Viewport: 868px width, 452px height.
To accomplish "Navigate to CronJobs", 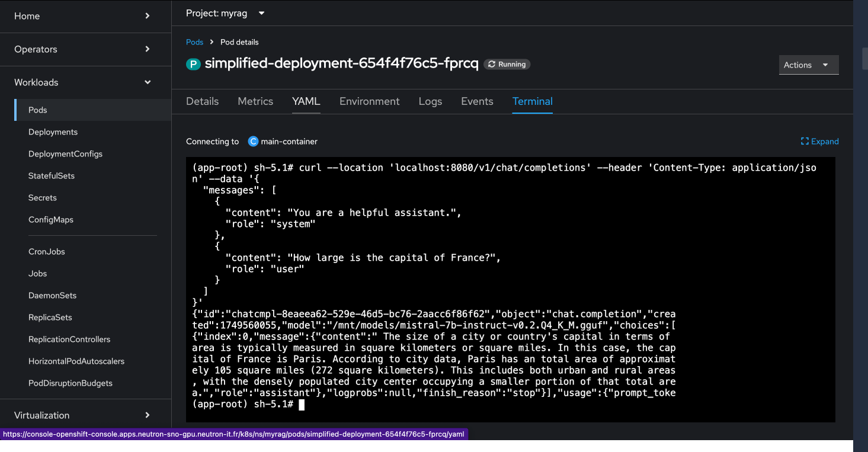I will click(x=93, y=252).
